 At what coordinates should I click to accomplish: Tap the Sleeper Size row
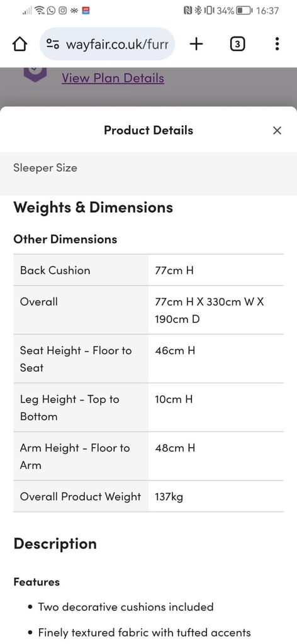coord(148,168)
